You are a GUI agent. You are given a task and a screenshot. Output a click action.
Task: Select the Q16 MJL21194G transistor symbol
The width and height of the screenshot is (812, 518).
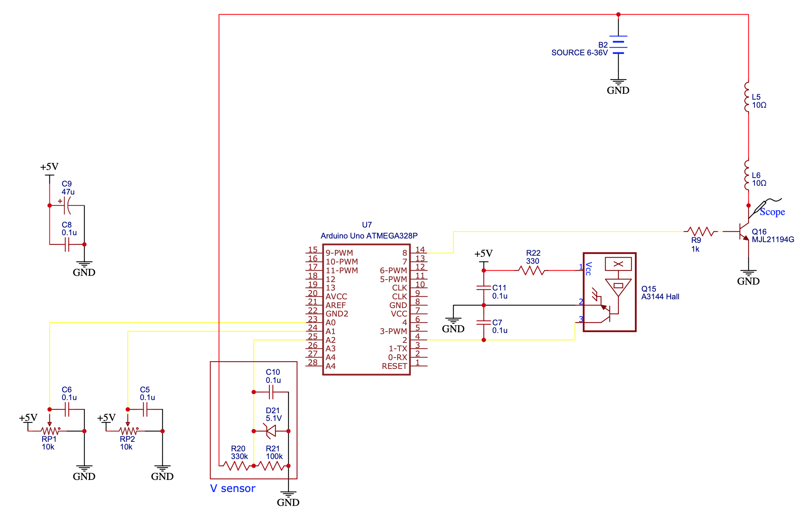744,232
